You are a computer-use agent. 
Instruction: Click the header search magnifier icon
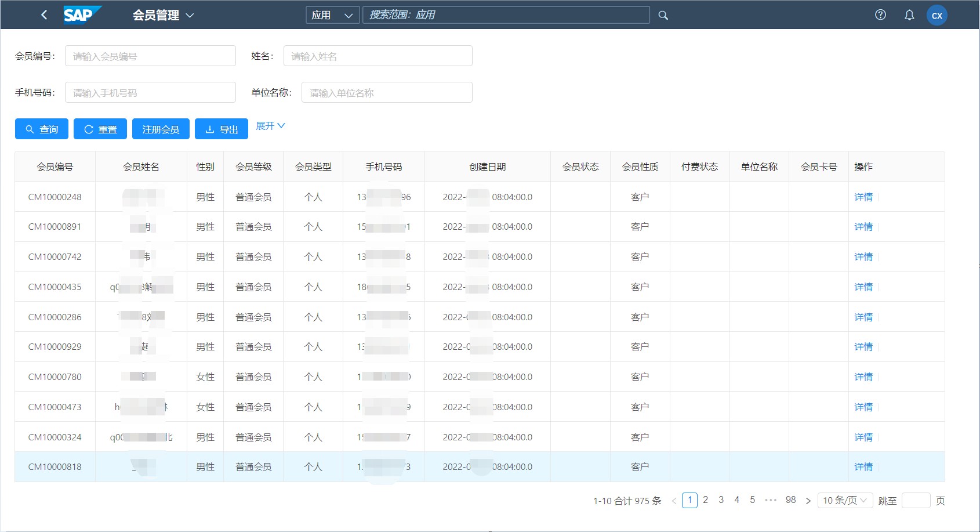click(x=663, y=15)
